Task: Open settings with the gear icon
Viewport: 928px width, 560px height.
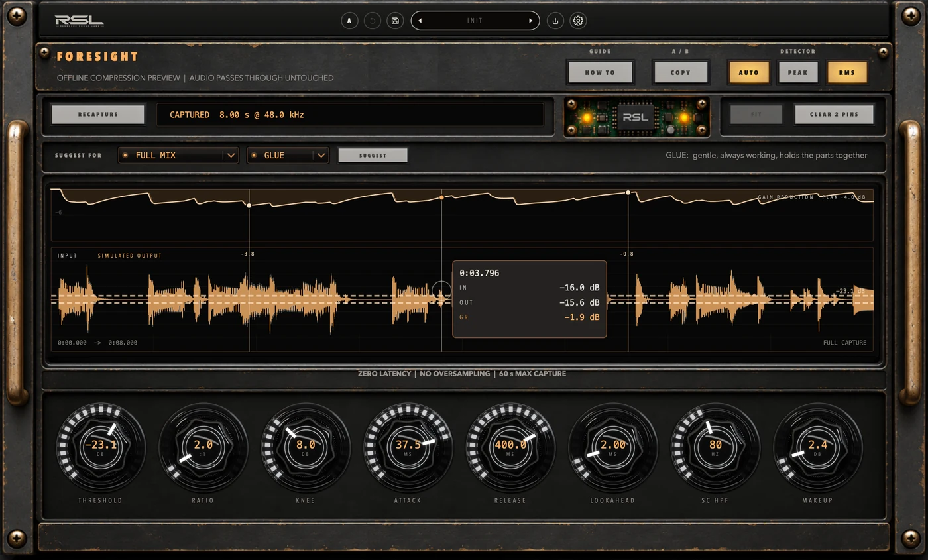Action: (578, 21)
